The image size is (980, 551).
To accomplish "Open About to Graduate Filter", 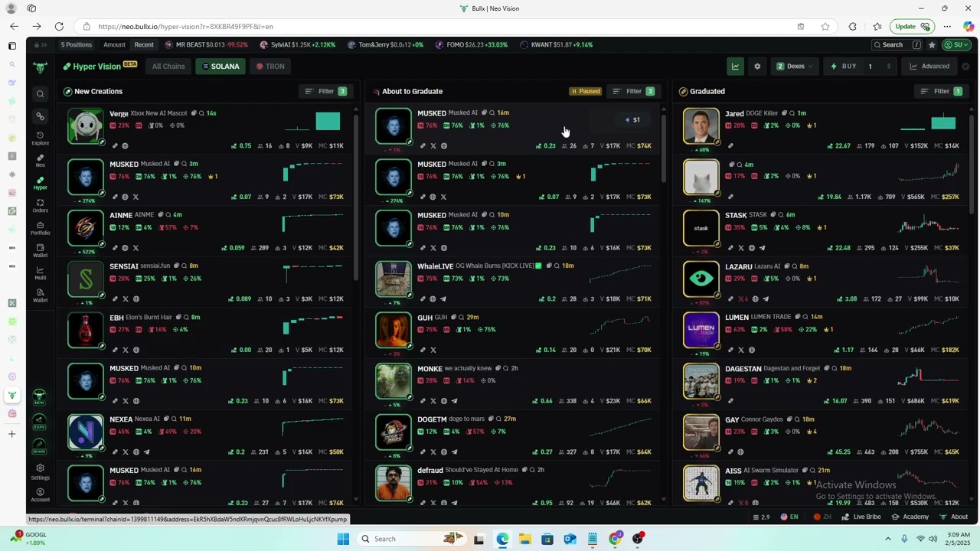I will (x=633, y=92).
